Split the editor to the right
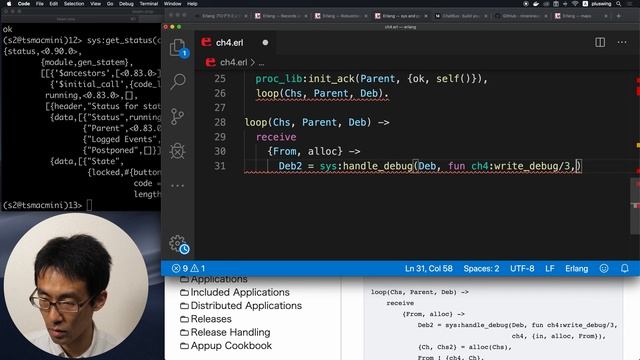The height and width of the screenshot is (360, 640). [x=600, y=42]
